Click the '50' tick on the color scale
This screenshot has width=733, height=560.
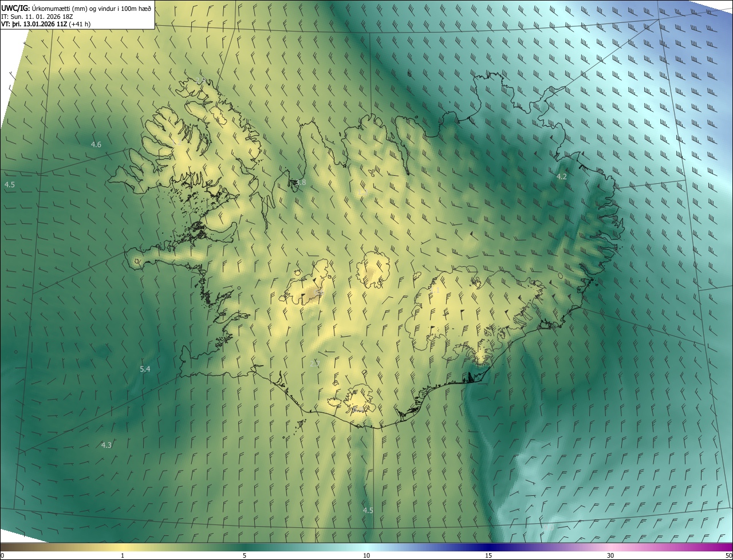(728, 555)
